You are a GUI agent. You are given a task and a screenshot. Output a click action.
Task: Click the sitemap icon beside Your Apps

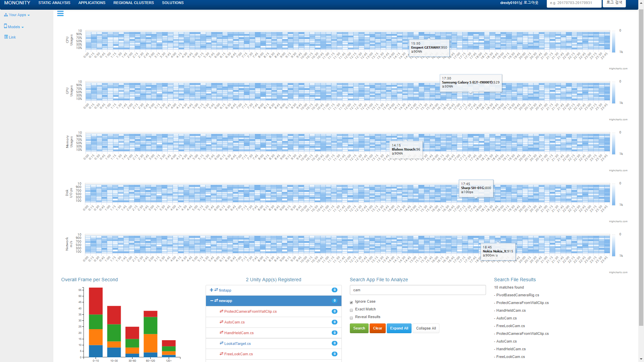[6, 15]
